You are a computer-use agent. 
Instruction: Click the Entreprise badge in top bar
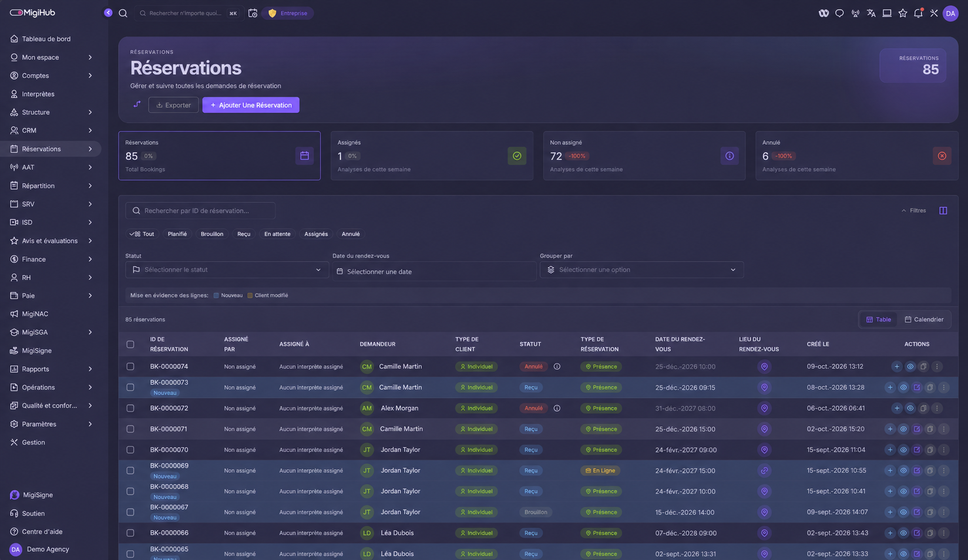[x=288, y=13]
